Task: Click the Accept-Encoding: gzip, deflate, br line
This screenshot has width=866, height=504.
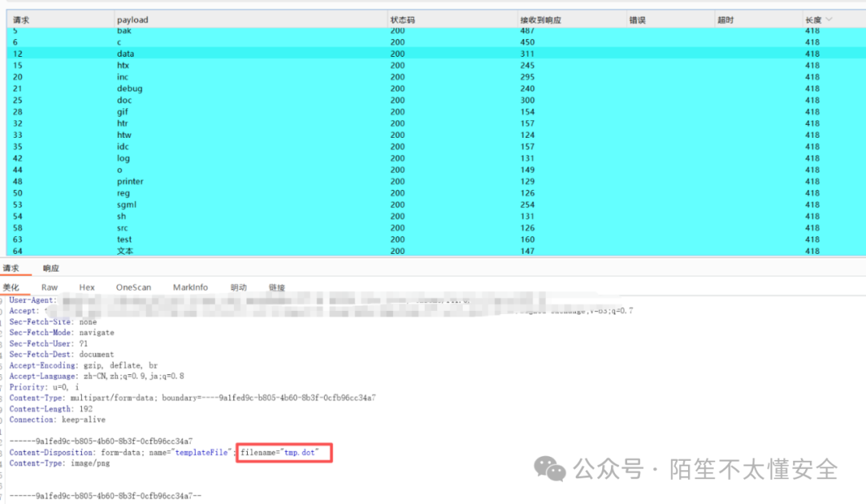Action: (83, 365)
